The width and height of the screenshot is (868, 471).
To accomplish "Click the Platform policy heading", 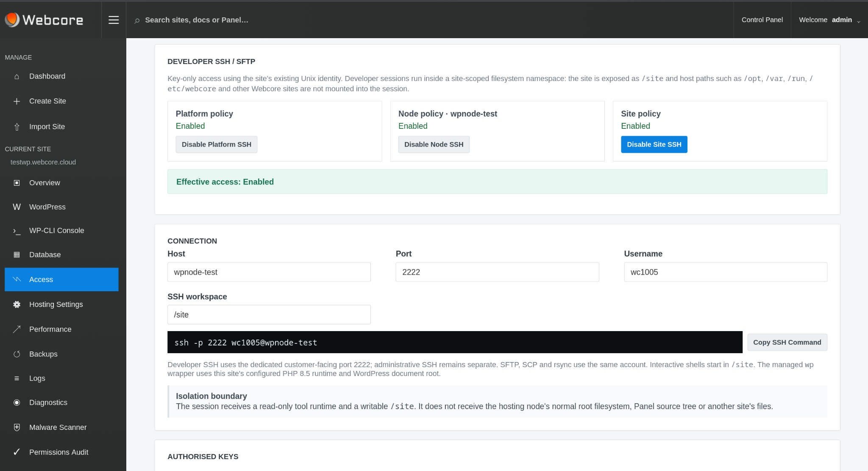I will pos(204,114).
